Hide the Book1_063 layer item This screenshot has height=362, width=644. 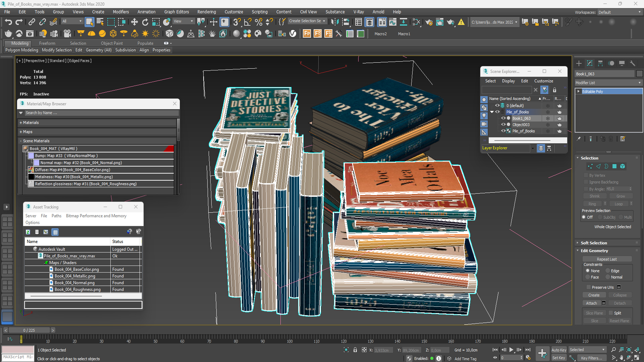tap(503, 118)
